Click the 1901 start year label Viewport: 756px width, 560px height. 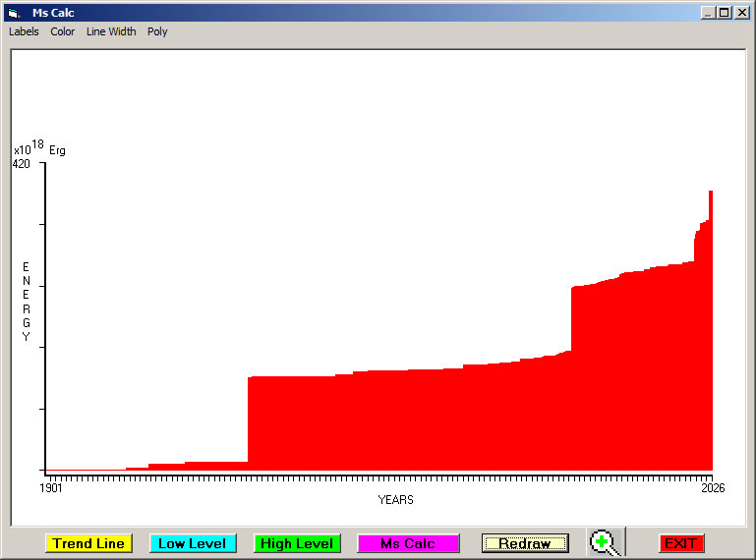[51, 488]
